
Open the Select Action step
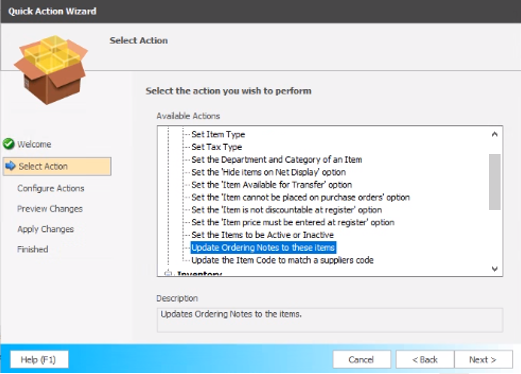click(x=57, y=166)
